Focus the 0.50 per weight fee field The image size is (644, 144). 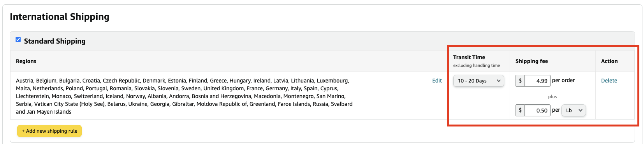[537, 110]
